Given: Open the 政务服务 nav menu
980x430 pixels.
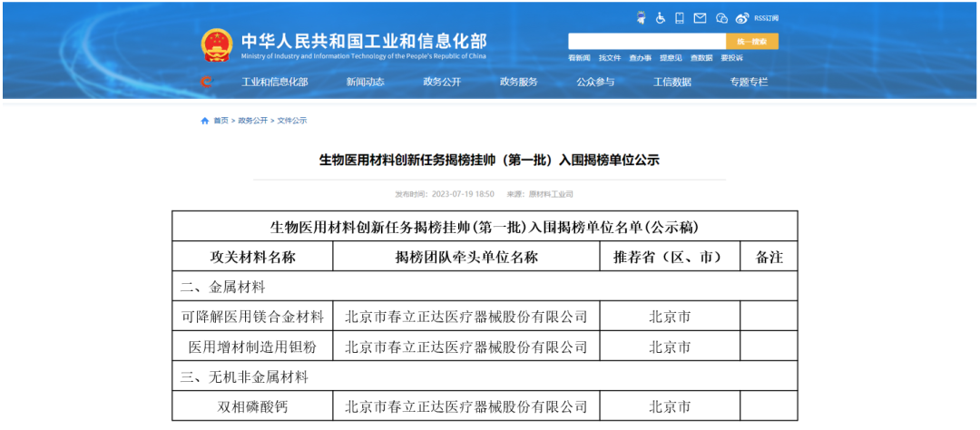Looking at the screenshot, I should pyautogui.click(x=518, y=82).
